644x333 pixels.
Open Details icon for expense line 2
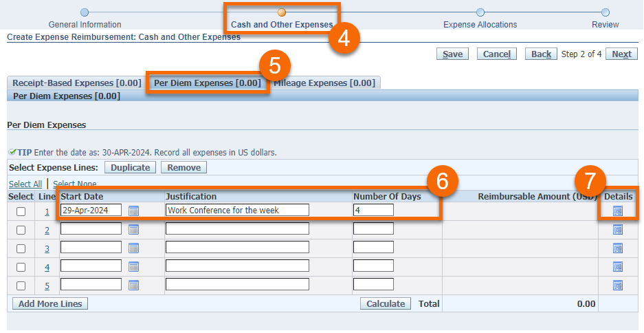click(617, 230)
